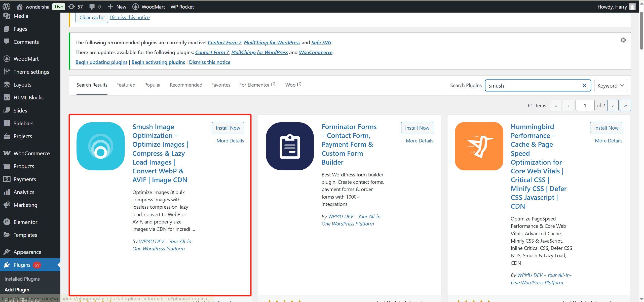
Task: Open the Keyword search type dropdown
Action: (x=610, y=86)
